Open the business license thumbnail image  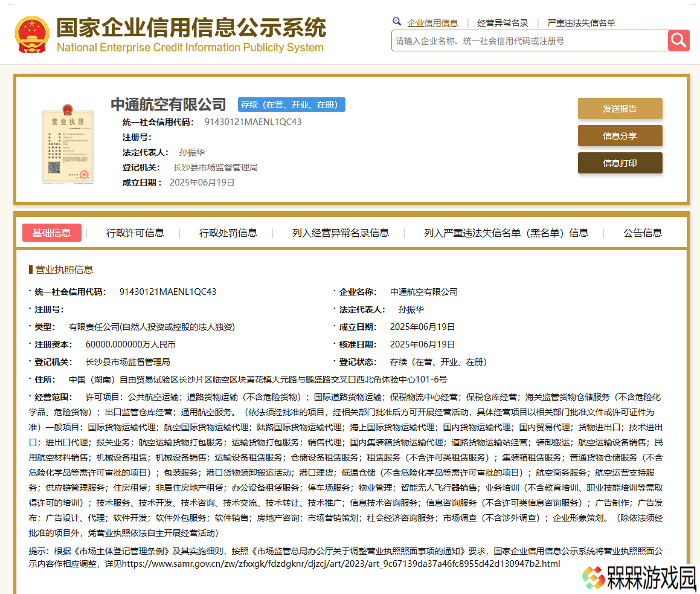coord(68,144)
